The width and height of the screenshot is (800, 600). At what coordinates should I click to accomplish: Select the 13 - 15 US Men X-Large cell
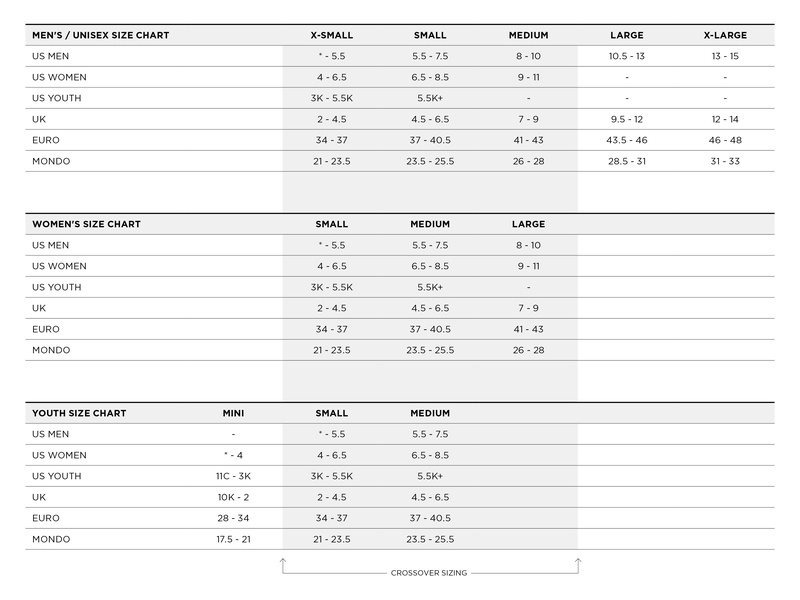point(725,56)
